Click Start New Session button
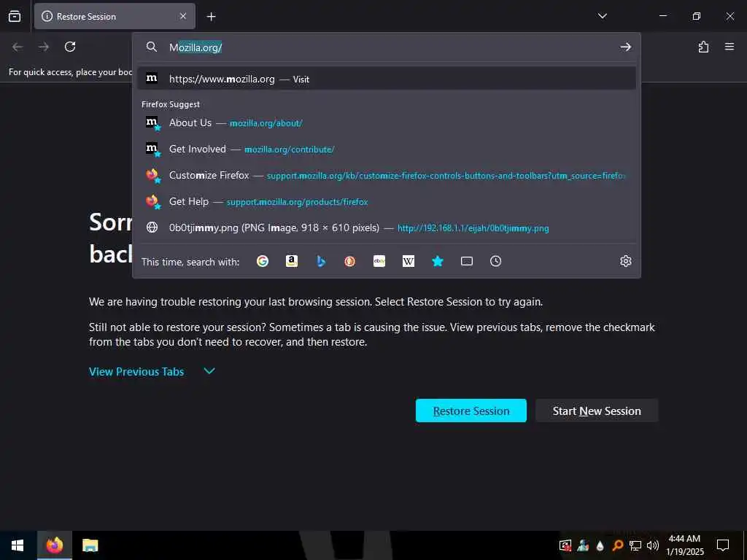This screenshot has width=747, height=560. pyautogui.click(x=597, y=411)
